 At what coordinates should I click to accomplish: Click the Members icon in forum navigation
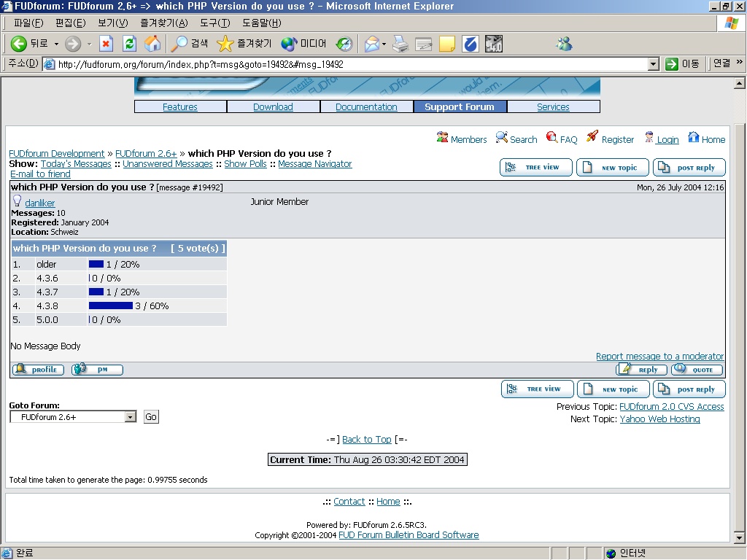(x=442, y=138)
